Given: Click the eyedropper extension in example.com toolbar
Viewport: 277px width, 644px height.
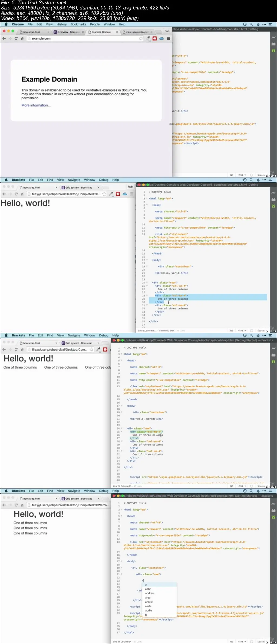Looking at the screenshot, I should coord(148,38).
